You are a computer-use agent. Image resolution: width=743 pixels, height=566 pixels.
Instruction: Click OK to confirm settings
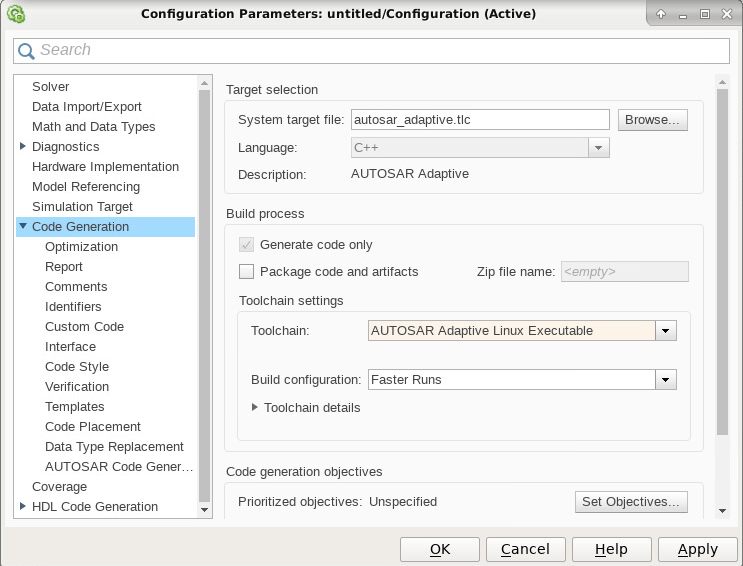point(440,549)
